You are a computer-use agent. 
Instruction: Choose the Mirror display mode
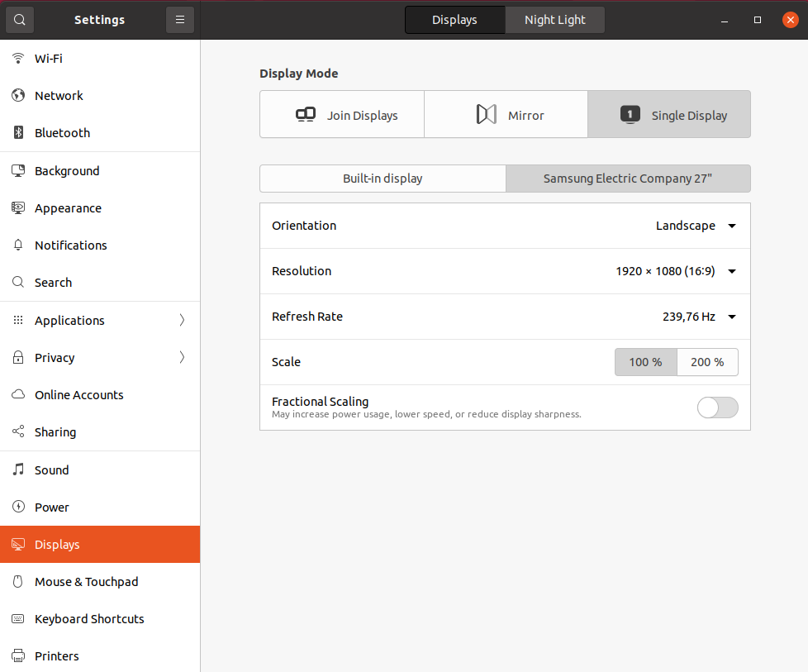pos(506,114)
